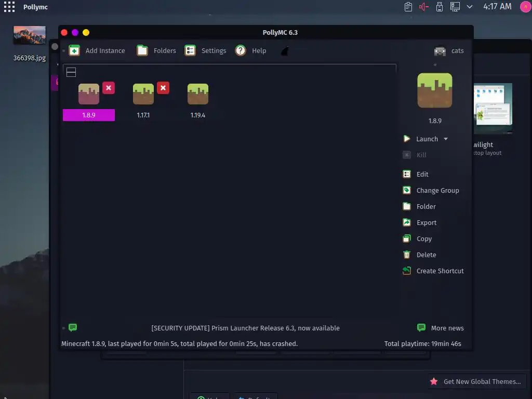Click the Export instance icon
Viewport: 532px width, 399px height.
406,222
